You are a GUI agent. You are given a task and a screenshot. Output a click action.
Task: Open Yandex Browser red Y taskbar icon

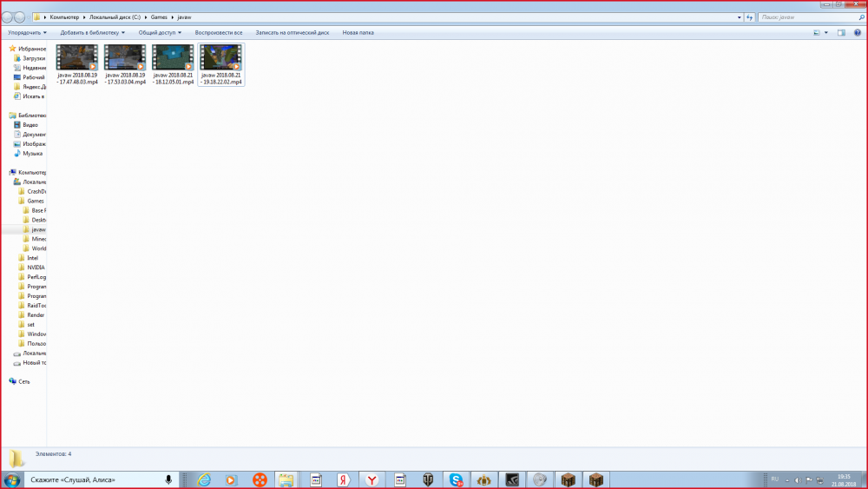tap(372, 479)
